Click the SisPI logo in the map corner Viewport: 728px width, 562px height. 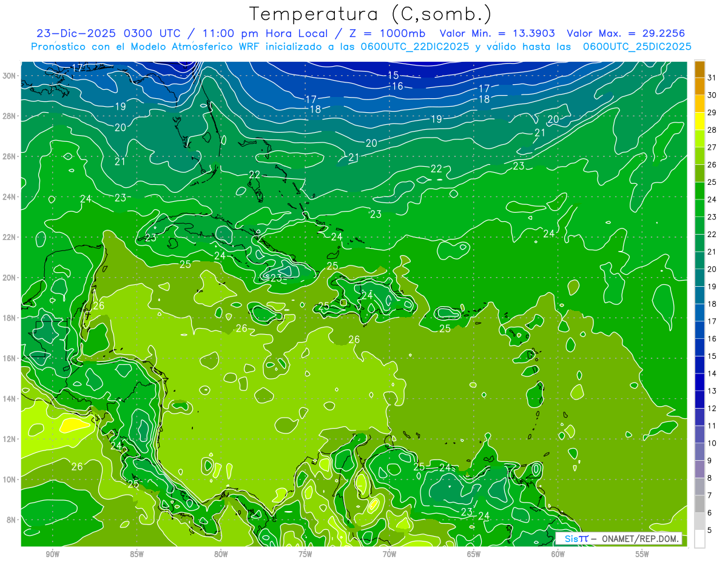[576, 538]
